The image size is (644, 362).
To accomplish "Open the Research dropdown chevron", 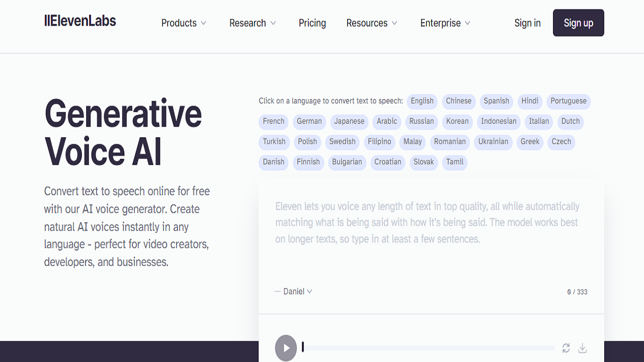I will coord(273,23).
